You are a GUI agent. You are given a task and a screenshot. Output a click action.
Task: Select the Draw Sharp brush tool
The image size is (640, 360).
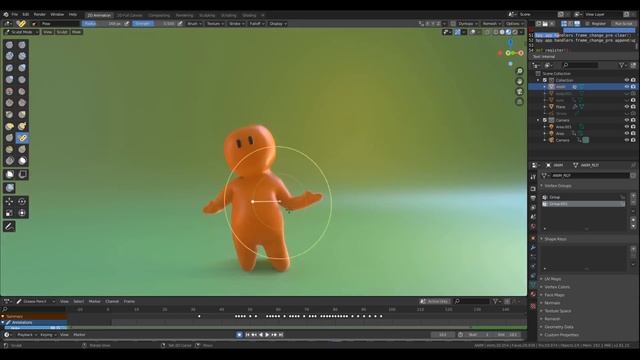pos(22,44)
